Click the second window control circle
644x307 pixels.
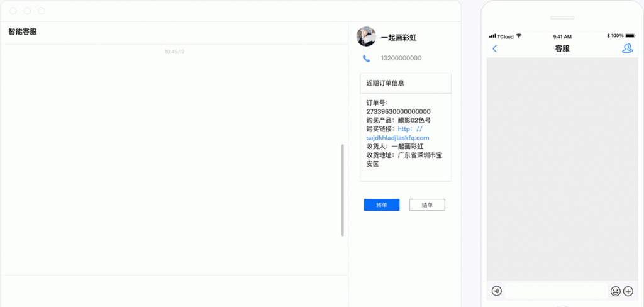tap(27, 11)
